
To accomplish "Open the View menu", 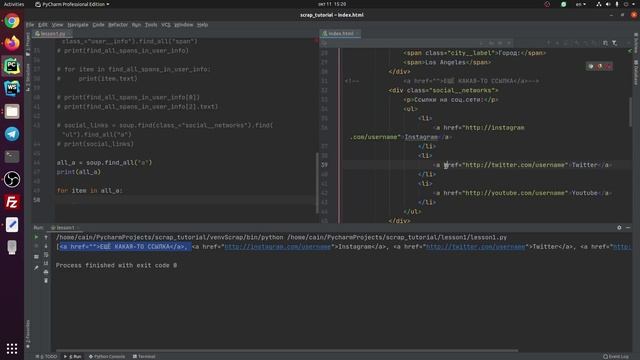I will coord(57,25).
